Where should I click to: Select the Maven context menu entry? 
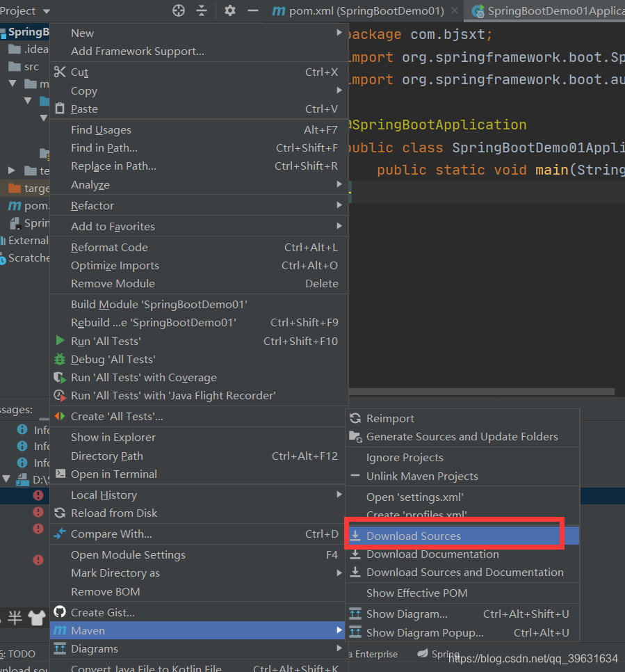pyautogui.click(x=198, y=630)
